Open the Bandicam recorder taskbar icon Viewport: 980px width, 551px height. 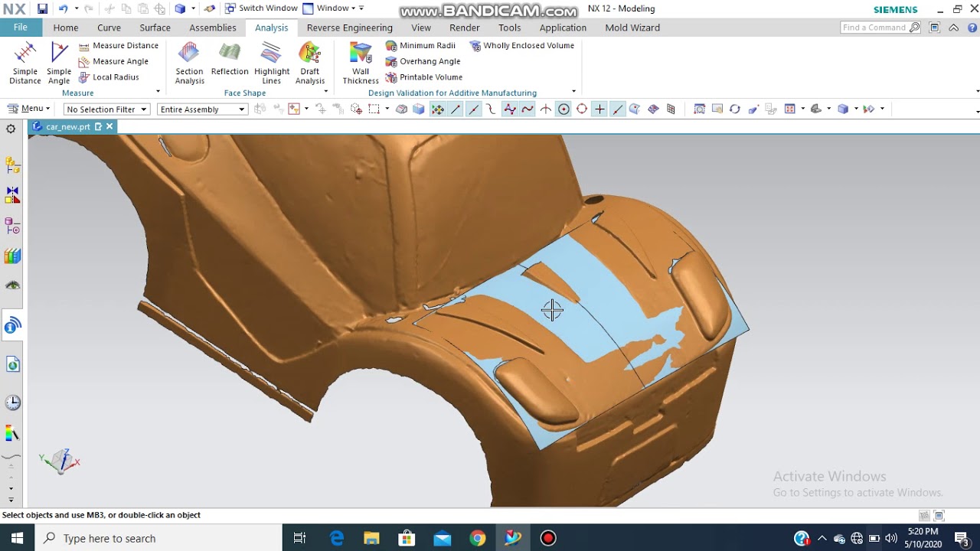(548, 538)
